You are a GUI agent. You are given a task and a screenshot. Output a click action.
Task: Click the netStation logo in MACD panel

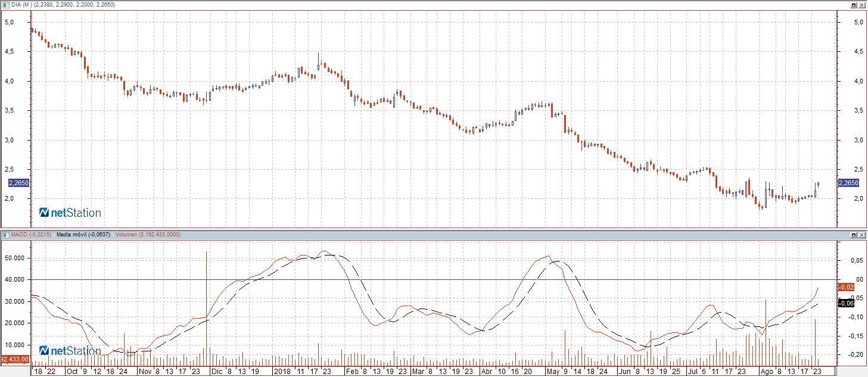tap(70, 351)
